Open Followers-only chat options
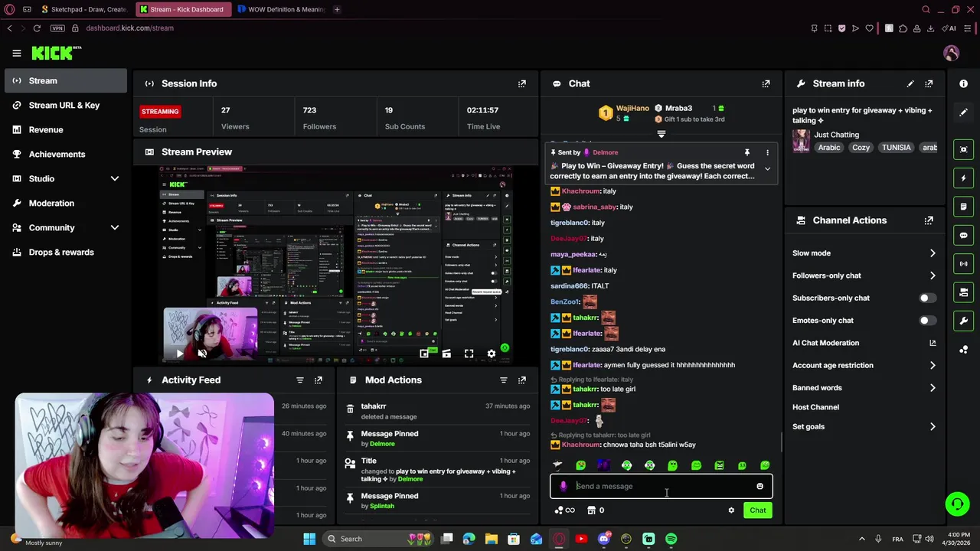The height and width of the screenshot is (551, 980). click(x=864, y=275)
